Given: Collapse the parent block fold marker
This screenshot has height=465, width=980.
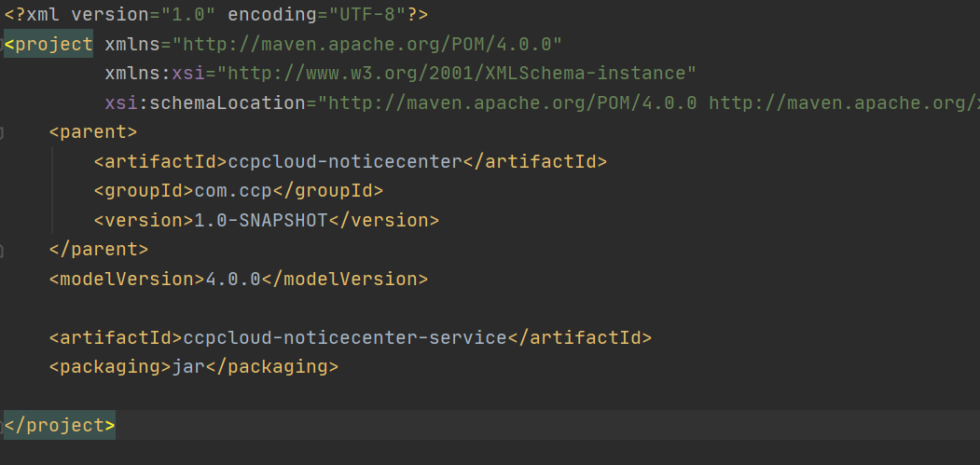Looking at the screenshot, I should click(1, 132).
